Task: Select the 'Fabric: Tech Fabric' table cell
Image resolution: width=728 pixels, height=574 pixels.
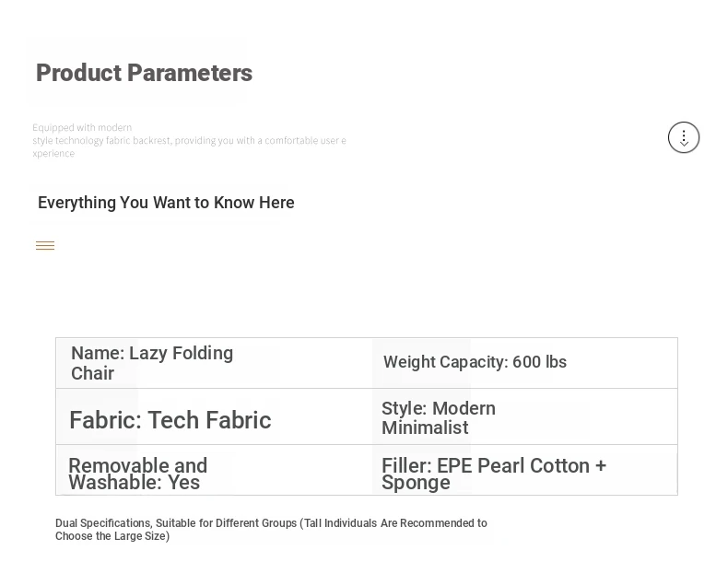Action: (214, 416)
